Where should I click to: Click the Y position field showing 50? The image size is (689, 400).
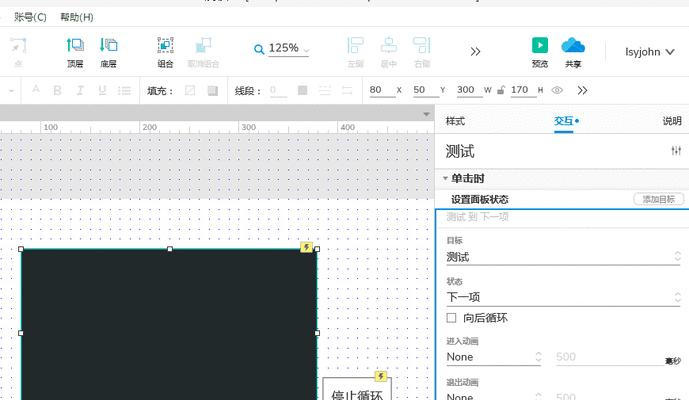click(425, 90)
